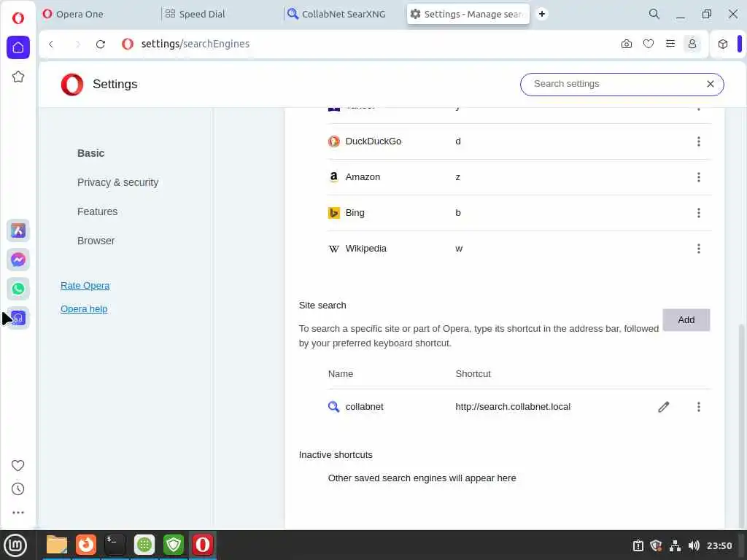Reload the settings page
Image resolution: width=747 pixels, height=560 pixels.
[101, 44]
